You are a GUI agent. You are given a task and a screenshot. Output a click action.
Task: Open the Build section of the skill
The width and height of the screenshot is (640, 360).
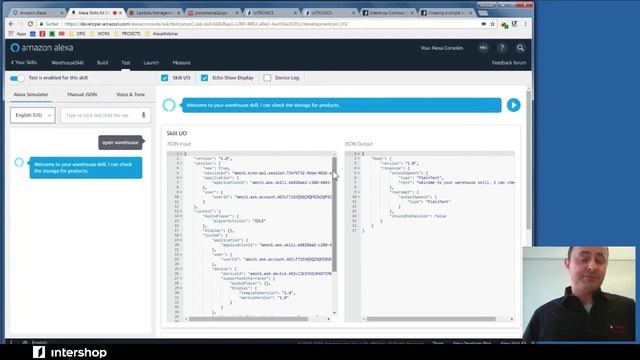click(x=102, y=63)
